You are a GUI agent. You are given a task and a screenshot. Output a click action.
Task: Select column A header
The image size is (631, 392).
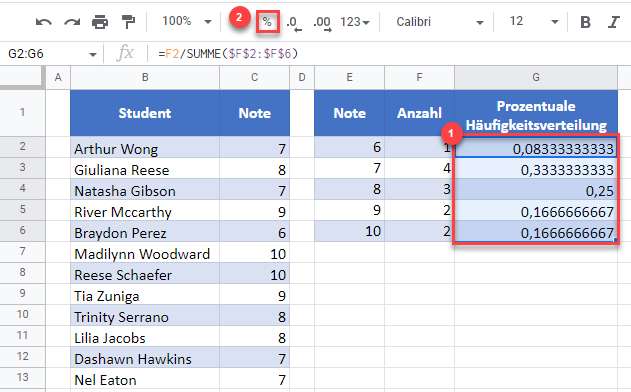(58, 77)
